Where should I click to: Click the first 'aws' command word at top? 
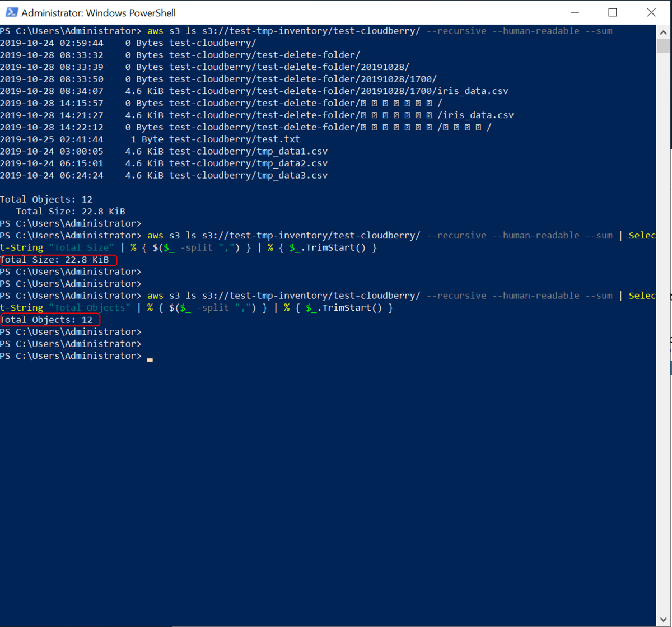(x=155, y=31)
